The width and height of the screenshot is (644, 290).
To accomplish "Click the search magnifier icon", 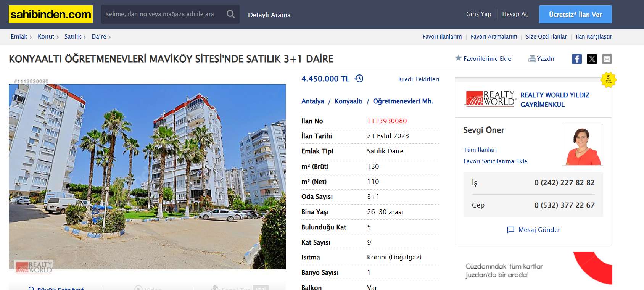I will (231, 14).
